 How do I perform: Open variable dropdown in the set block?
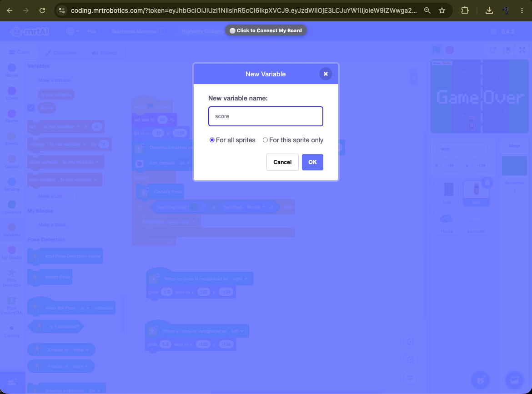[61, 127]
